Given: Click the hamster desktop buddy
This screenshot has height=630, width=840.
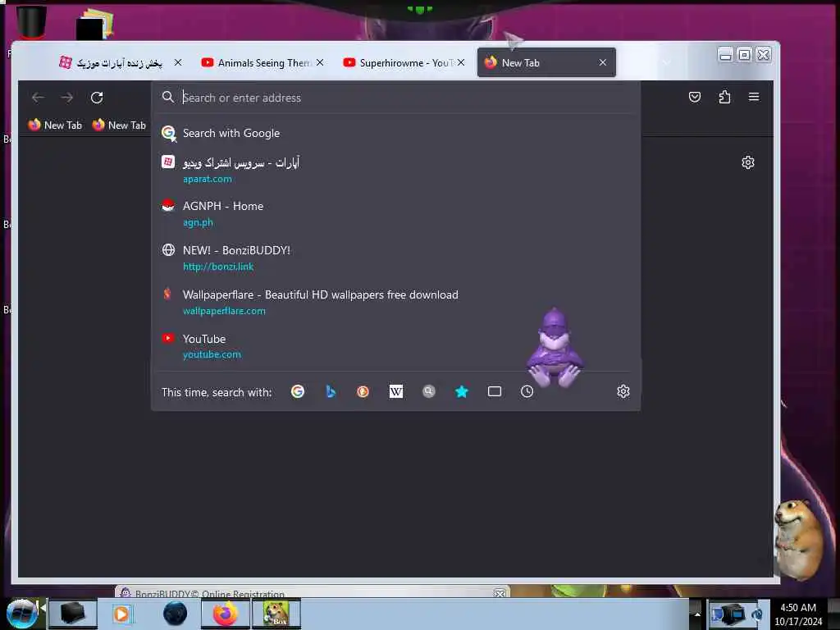Looking at the screenshot, I should tap(798, 538).
